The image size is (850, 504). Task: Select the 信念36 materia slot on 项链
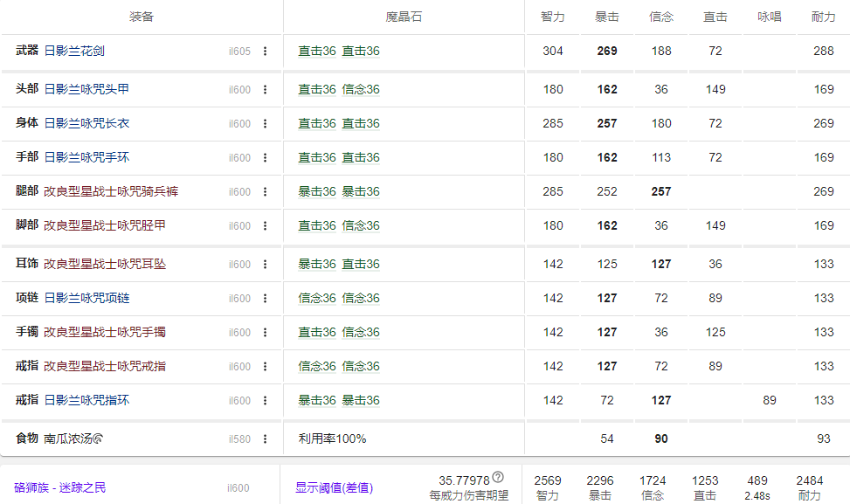pos(318,298)
